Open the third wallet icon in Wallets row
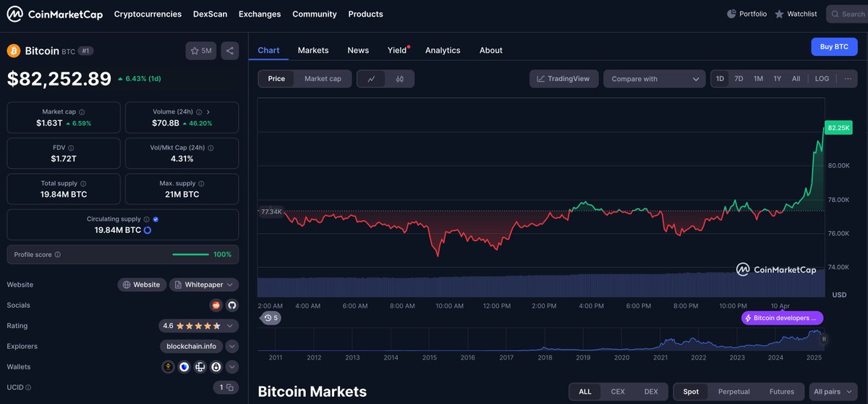This screenshot has width=868, height=404. (200, 367)
